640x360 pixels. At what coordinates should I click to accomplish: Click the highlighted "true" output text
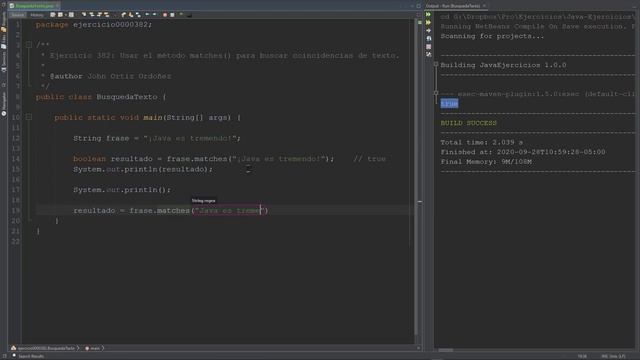point(449,104)
